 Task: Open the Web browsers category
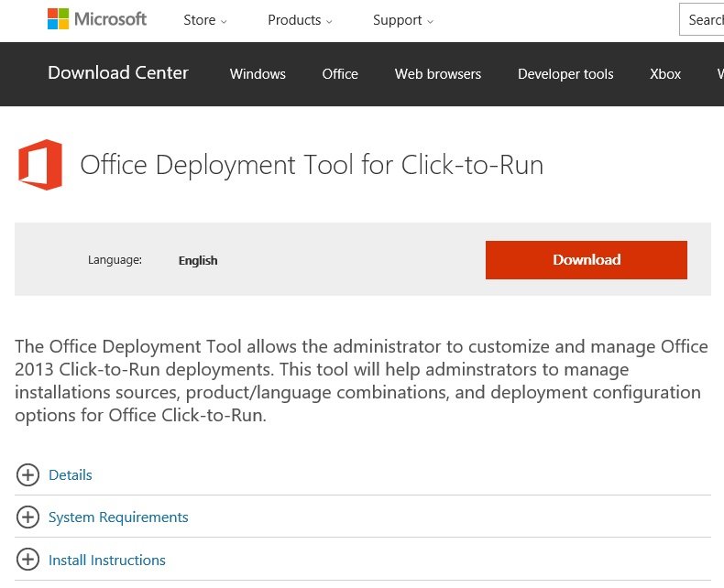tap(438, 74)
